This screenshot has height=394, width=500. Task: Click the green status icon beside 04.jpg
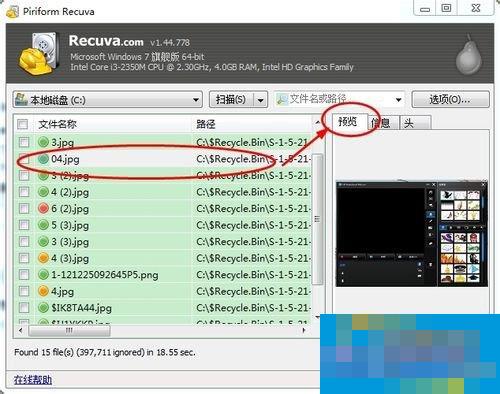click(x=43, y=159)
